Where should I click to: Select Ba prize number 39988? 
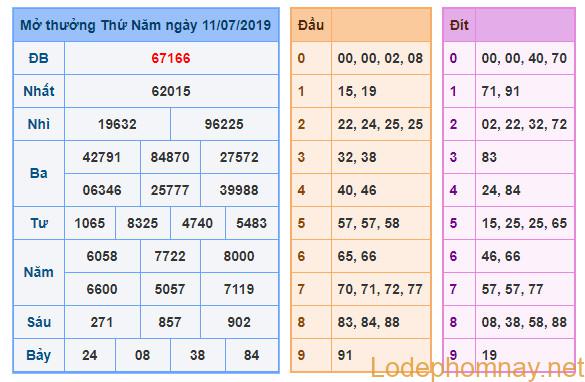point(239,190)
